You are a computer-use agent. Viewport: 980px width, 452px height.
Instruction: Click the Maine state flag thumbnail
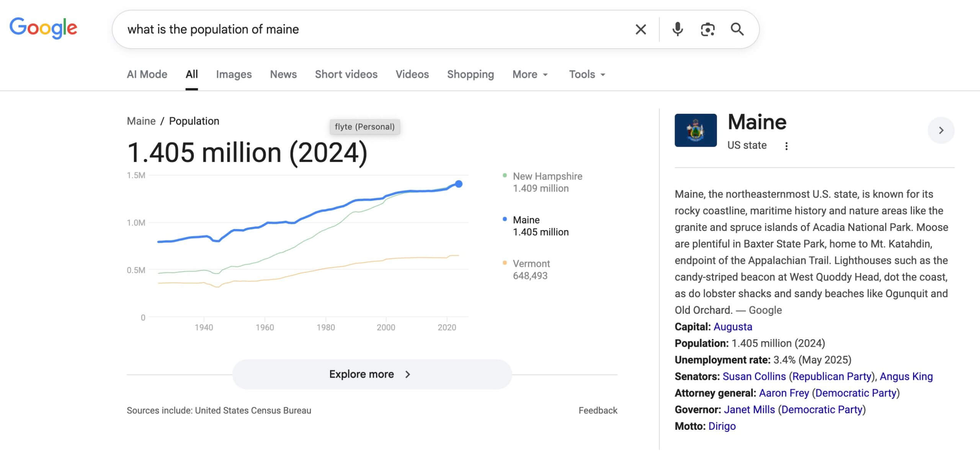[696, 130]
